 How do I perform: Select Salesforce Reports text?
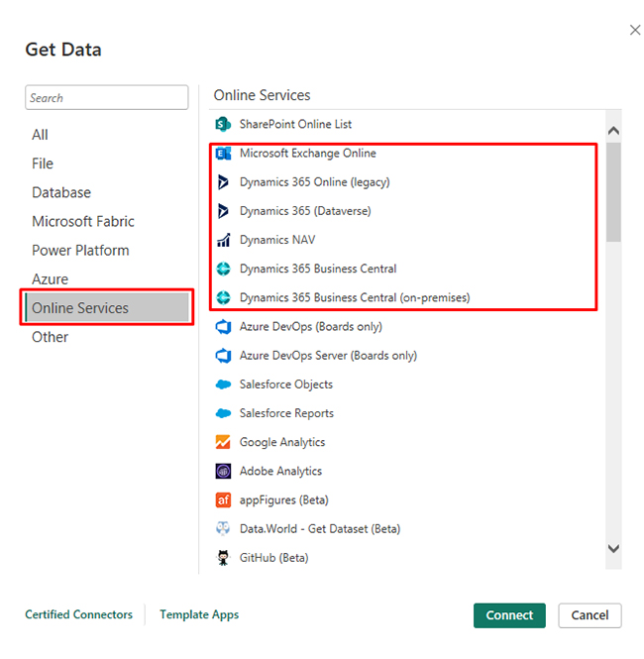pos(286,413)
